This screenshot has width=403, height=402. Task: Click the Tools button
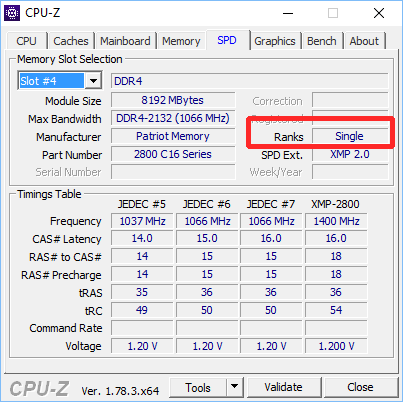click(198, 387)
